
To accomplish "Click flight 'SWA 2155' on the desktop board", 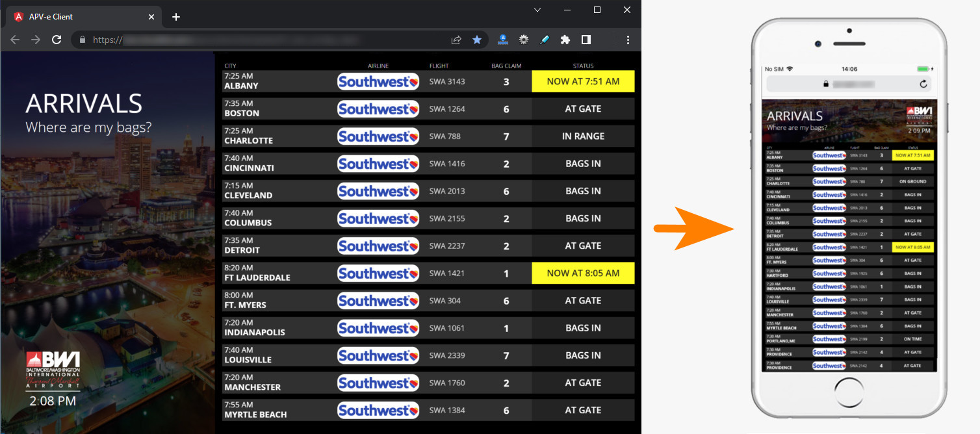I will tap(447, 218).
